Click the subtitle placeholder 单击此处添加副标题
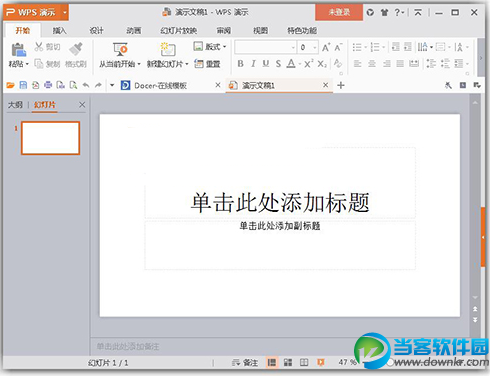The image size is (490, 376). 280,226
